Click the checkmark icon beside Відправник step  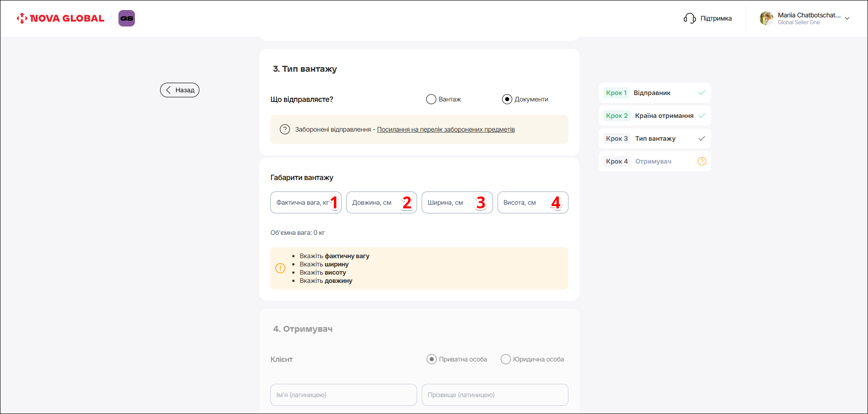tap(702, 93)
